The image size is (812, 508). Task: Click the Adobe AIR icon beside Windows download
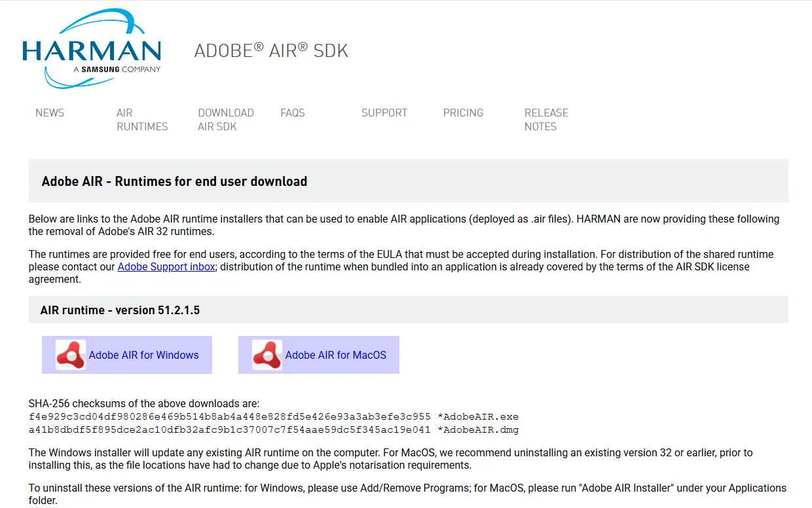pyautogui.click(x=71, y=355)
